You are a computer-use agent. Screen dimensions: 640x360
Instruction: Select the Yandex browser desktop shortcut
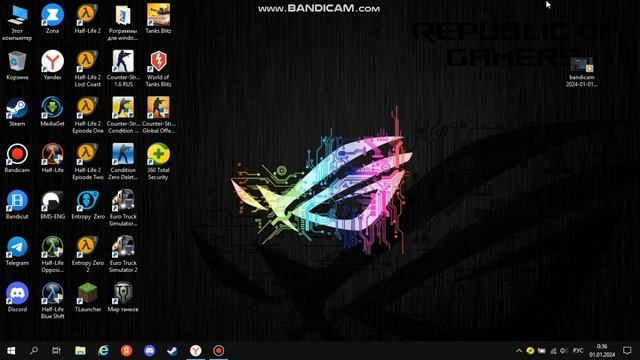[52, 65]
